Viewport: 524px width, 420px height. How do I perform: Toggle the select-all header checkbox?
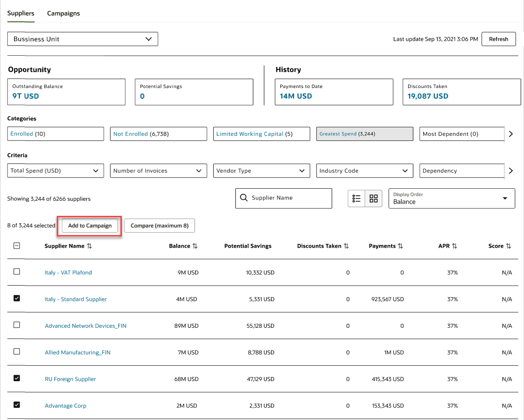17,245
